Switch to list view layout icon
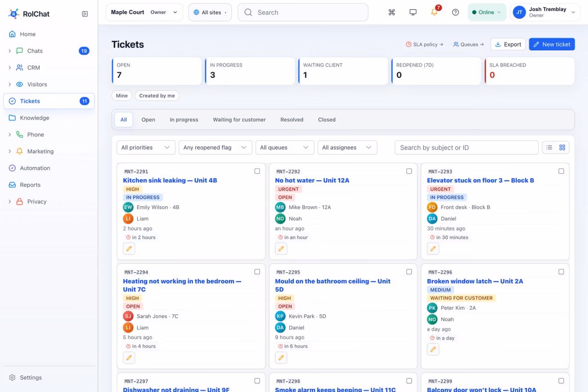This screenshot has height=392, width=588. click(x=549, y=148)
